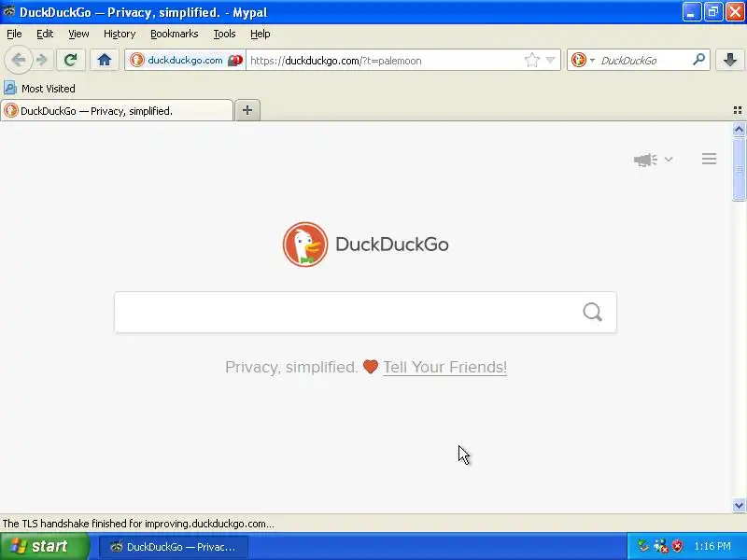Click the vertical scrollbar thumb
Screen dimensions: 747x560
tap(739, 169)
